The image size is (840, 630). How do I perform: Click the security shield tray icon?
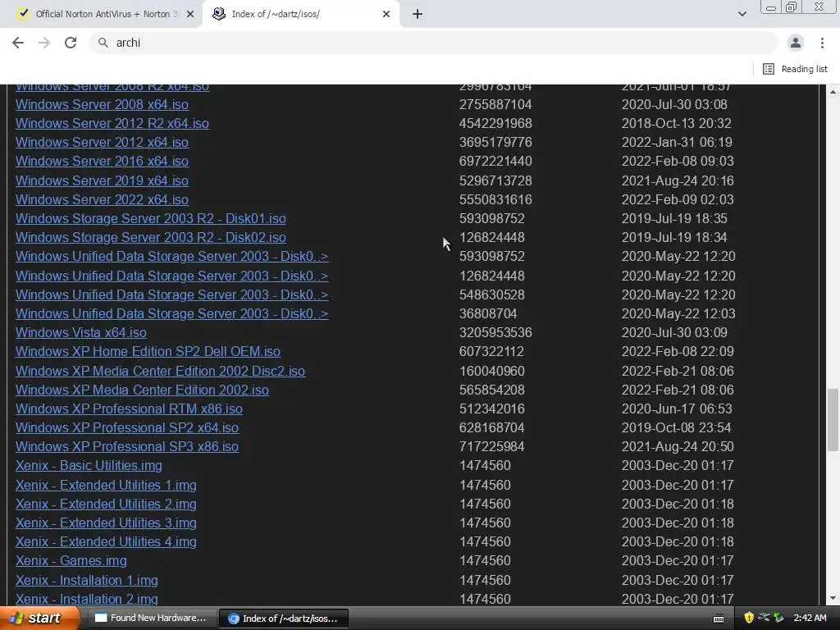tap(749, 619)
